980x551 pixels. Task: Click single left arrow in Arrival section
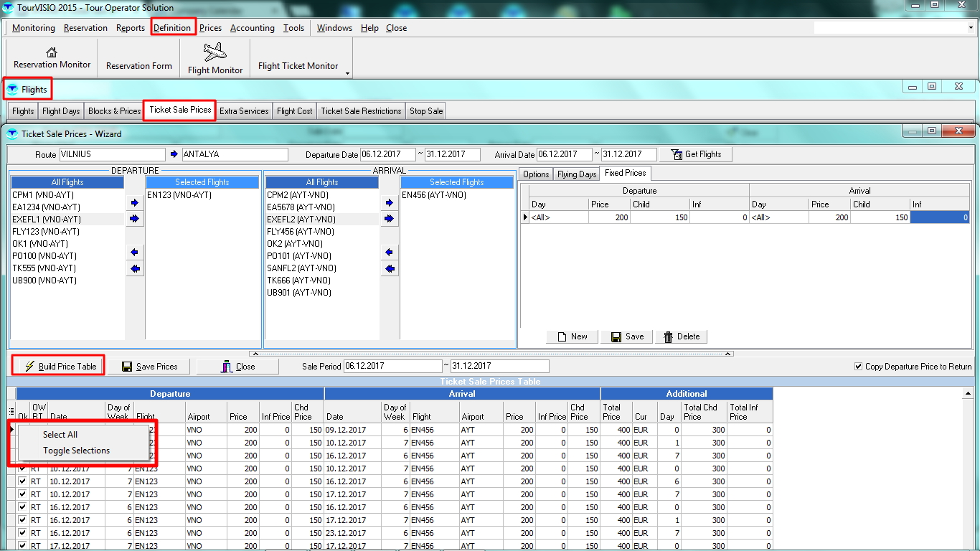click(390, 253)
